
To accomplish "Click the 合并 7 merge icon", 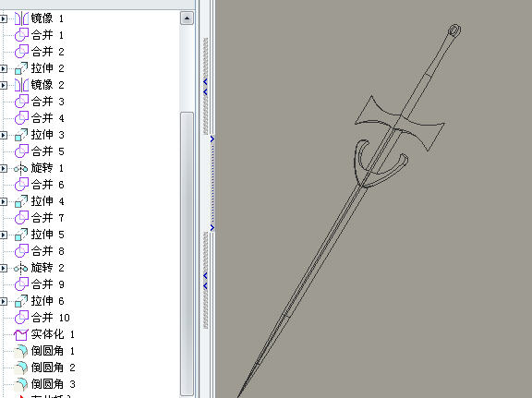I will click(x=21, y=218).
